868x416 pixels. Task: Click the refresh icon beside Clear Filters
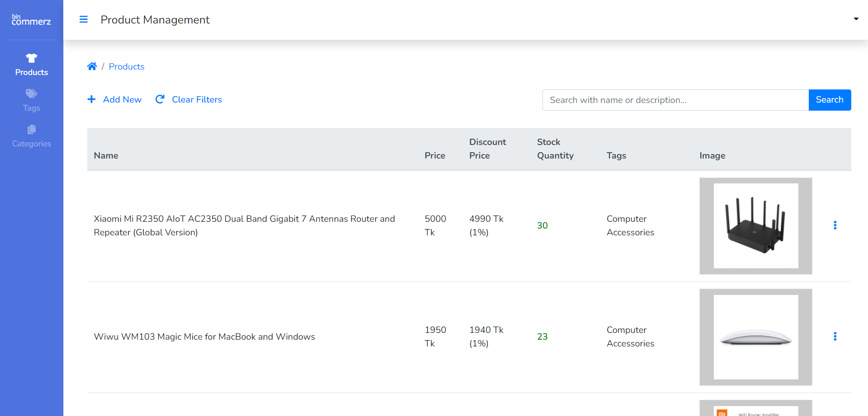[160, 99]
